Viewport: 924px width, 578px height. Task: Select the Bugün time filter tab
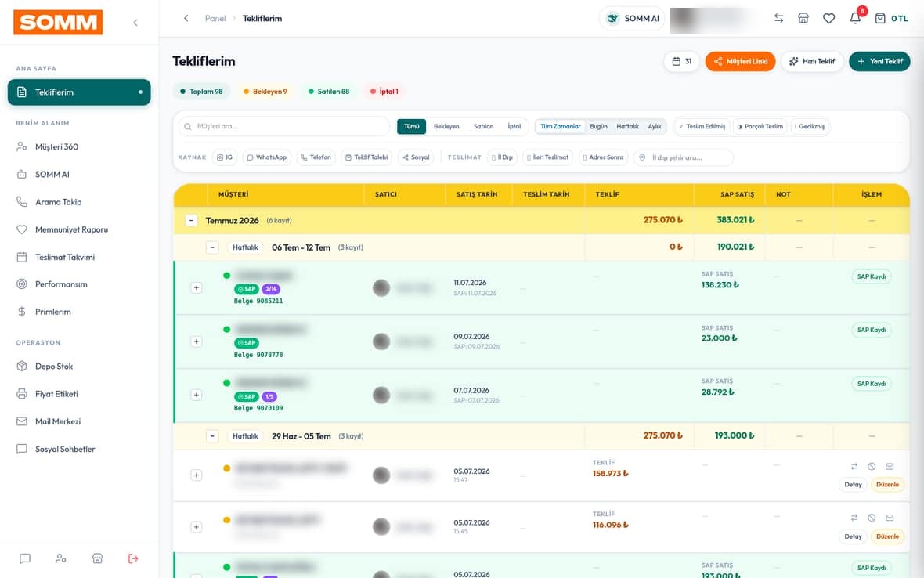(x=598, y=126)
